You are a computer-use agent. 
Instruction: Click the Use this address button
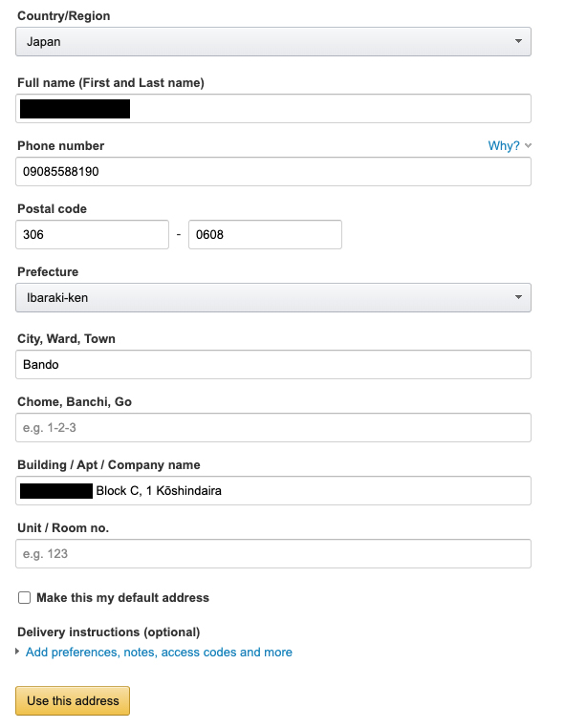tap(73, 700)
